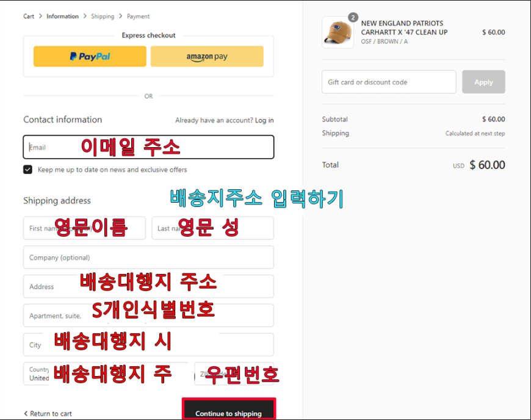531x420 pixels.
Task: Click the First name field
Action: (x=84, y=228)
